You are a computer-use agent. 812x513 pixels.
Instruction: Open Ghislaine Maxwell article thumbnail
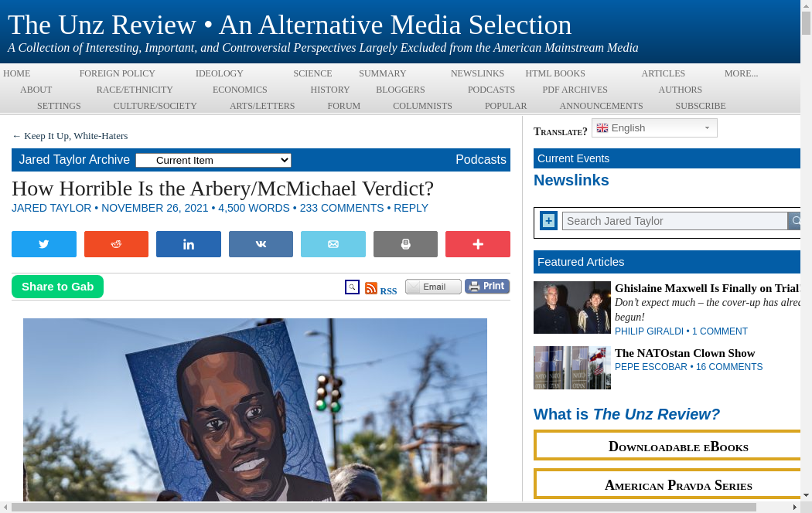click(571, 307)
